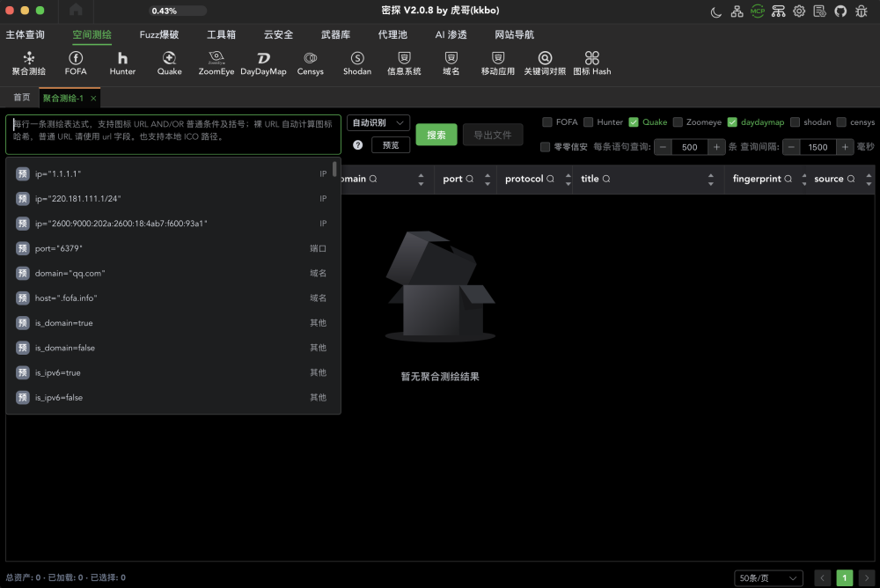The height and width of the screenshot is (588, 880).
Task: Pick the domain="qq.com" suggestion
Action: [x=172, y=274]
